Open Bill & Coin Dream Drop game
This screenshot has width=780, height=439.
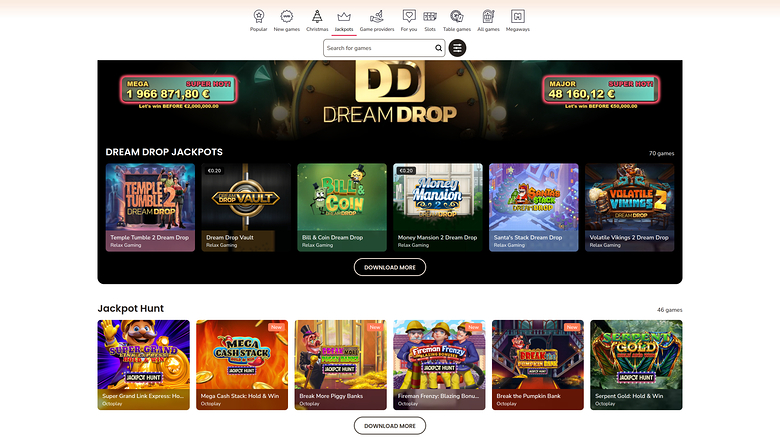pyautogui.click(x=342, y=207)
